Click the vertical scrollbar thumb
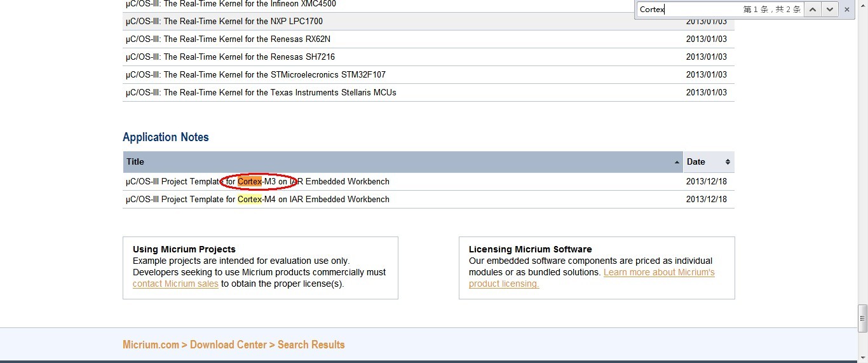The image size is (868, 363). [862, 318]
